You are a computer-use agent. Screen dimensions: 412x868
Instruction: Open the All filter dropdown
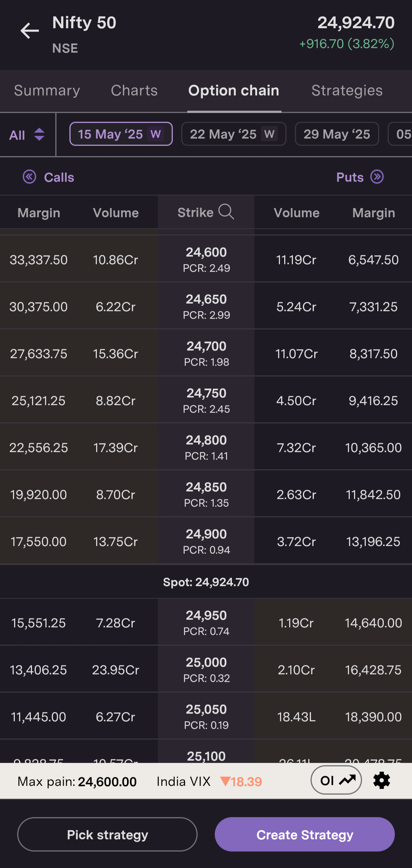(x=27, y=134)
